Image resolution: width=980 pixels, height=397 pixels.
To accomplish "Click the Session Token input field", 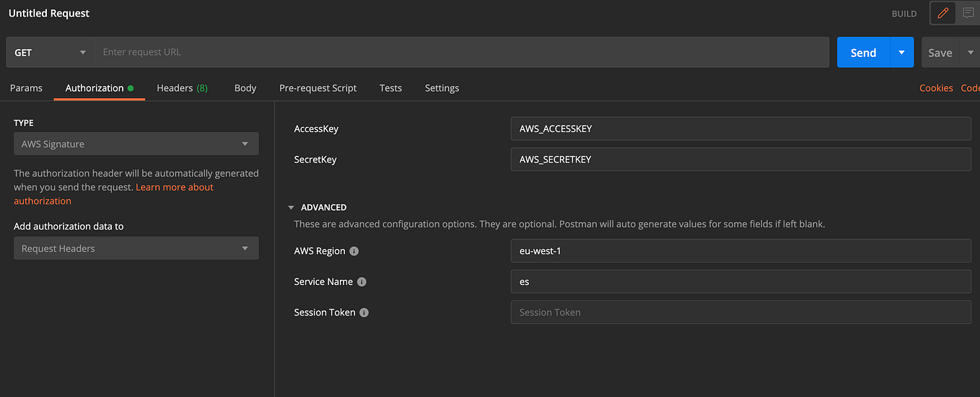I will point(740,313).
